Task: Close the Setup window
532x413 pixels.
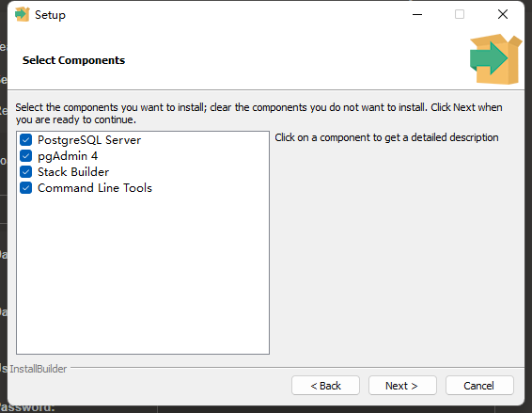Action: (x=503, y=14)
